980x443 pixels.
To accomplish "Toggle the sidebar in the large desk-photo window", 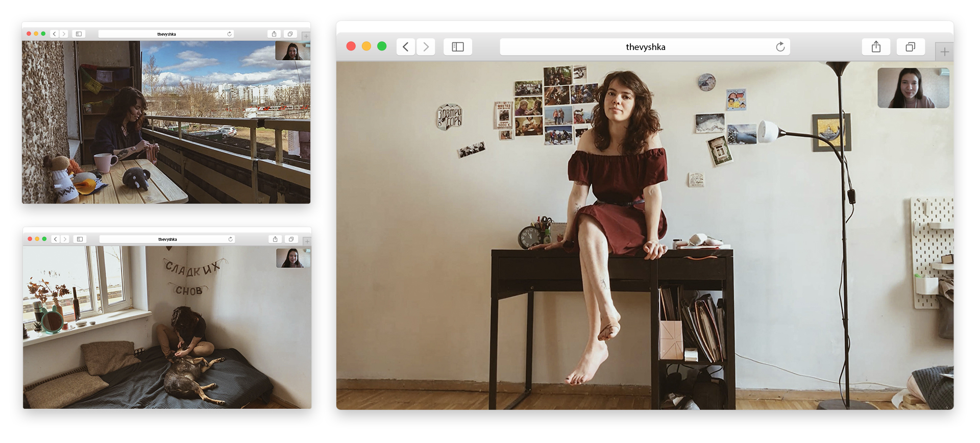I will (458, 47).
